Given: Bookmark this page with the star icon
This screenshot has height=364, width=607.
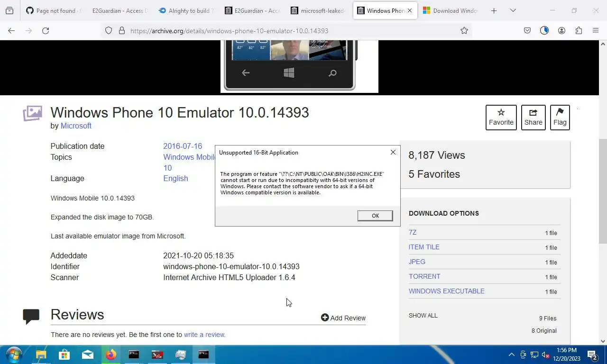Looking at the screenshot, I should (x=464, y=30).
